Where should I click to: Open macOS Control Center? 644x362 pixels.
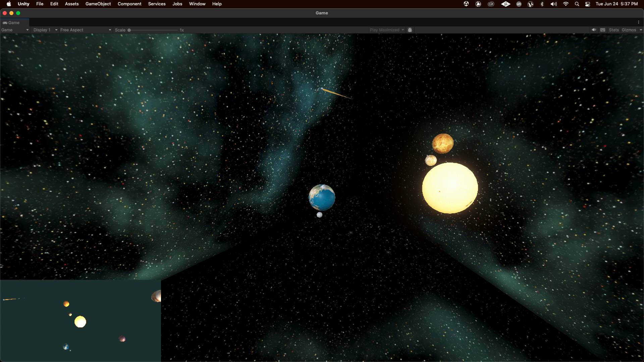pyautogui.click(x=588, y=4)
